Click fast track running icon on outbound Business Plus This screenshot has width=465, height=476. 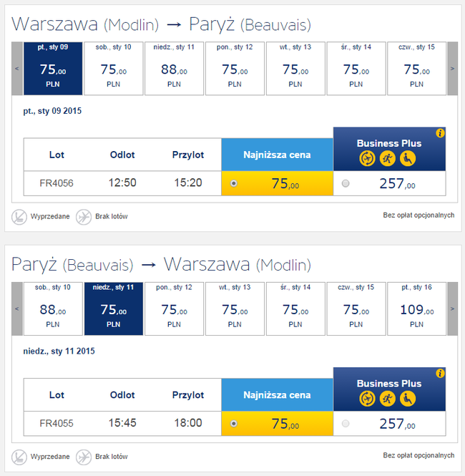388,158
